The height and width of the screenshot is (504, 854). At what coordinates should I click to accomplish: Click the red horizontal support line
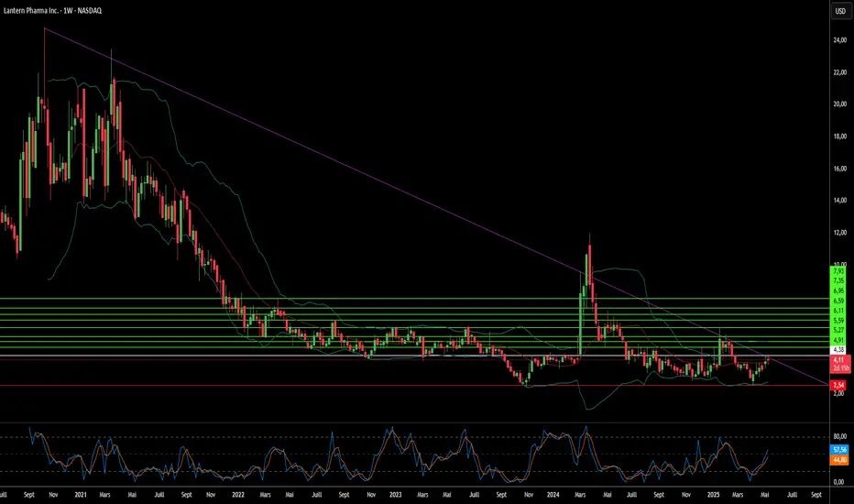point(275,386)
